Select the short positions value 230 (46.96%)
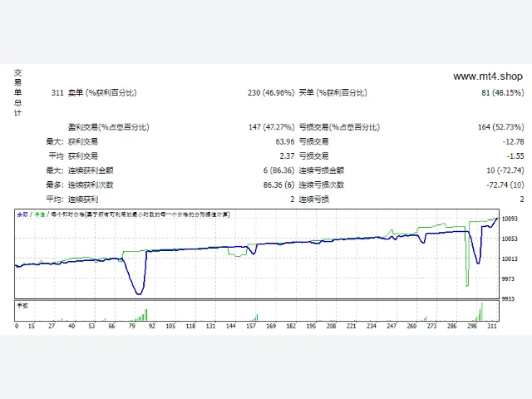 [271, 92]
